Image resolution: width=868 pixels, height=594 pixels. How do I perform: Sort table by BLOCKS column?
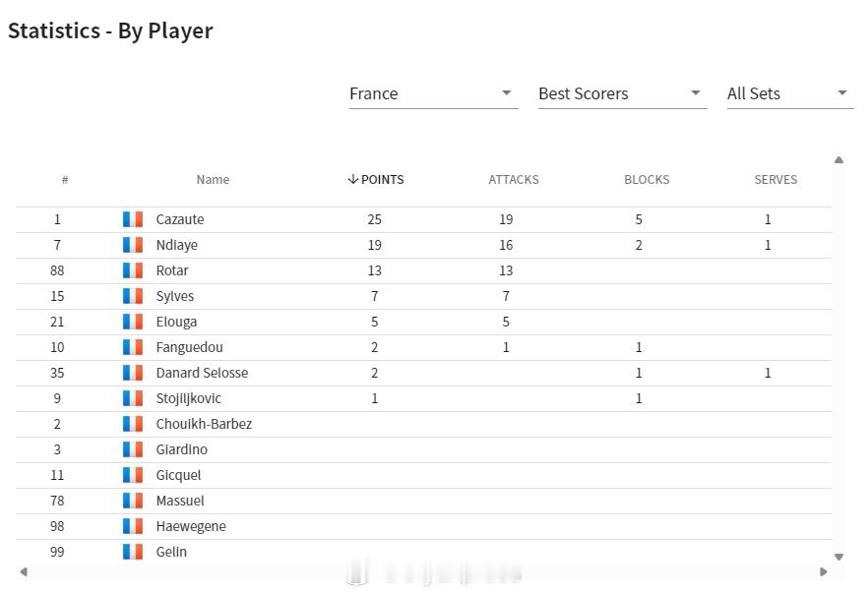point(647,180)
